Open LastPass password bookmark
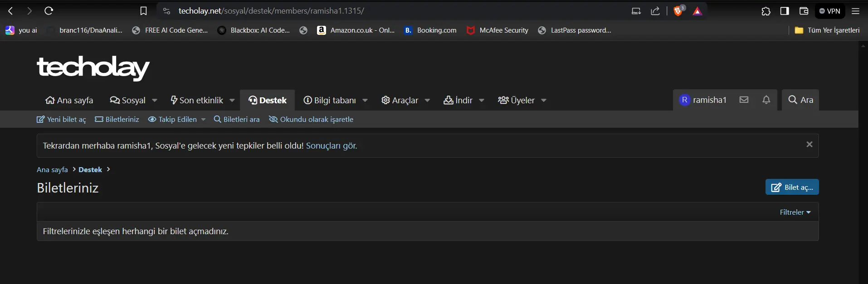Screen dimensions: 868x284 click(x=575, y=30)
